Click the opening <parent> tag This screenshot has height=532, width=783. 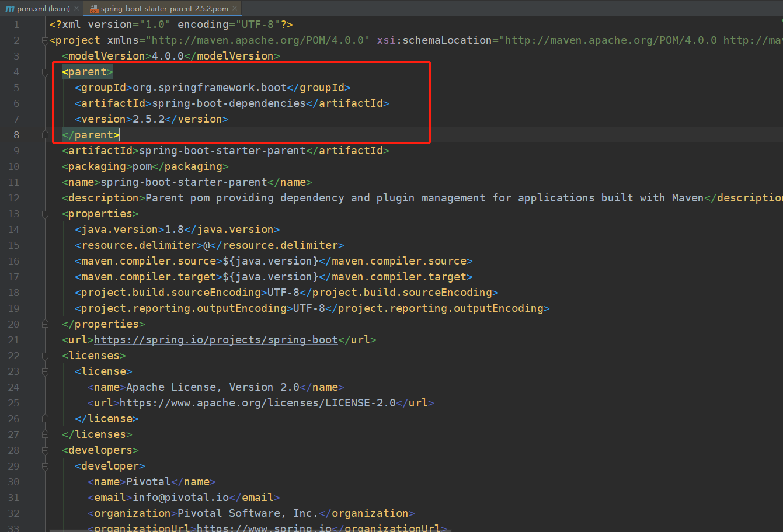pyautogui.click(x=88, y=72)
